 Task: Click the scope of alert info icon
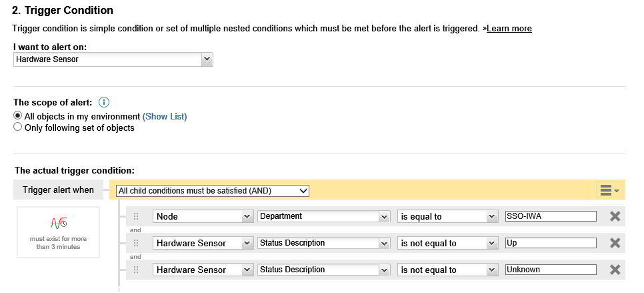(x=103, y=102)
